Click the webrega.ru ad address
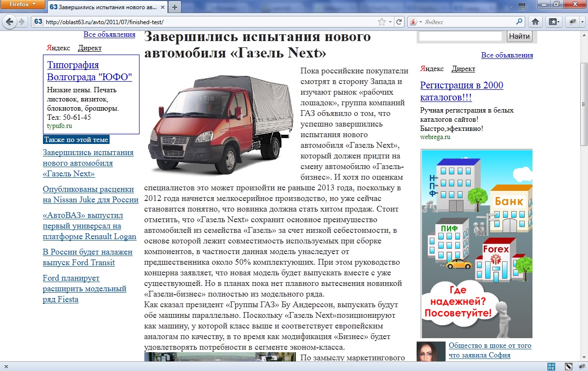Image resolution: width=588 pixels, height=371 pixels. tap(435, 137)
